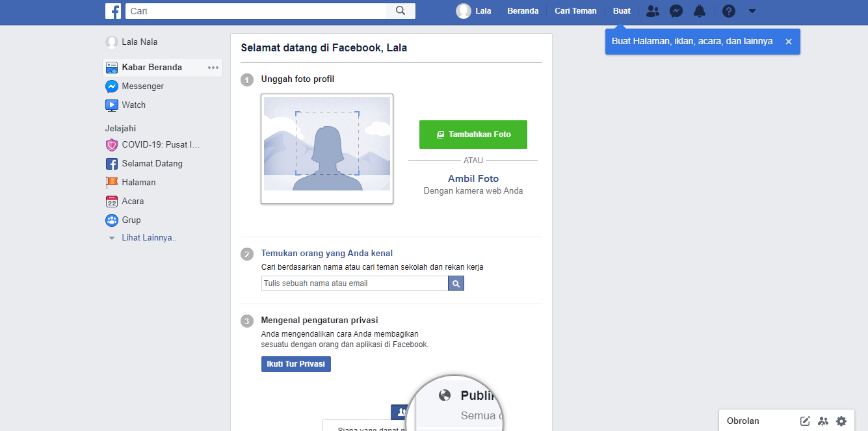The image size is (868, 431).
Task: Click the Tambahkan Foto button
Action: pos(473,135)
